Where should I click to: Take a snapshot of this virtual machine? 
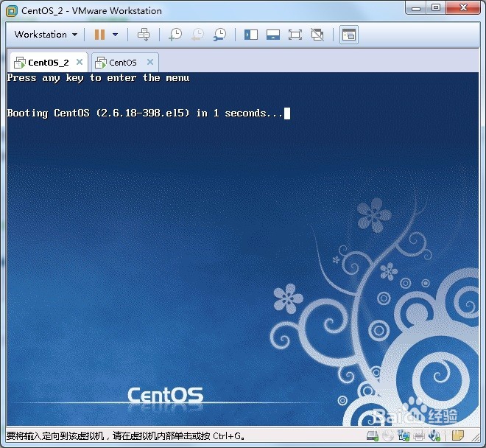point(175,35)
